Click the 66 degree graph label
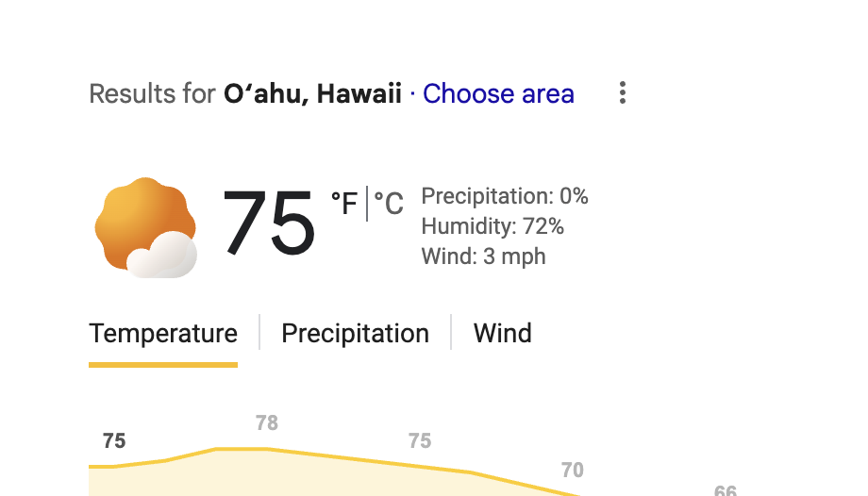 point(725,490)
